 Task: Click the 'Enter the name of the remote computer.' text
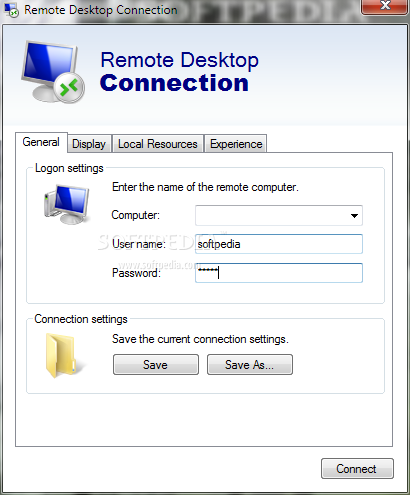[x=205, y=187]
